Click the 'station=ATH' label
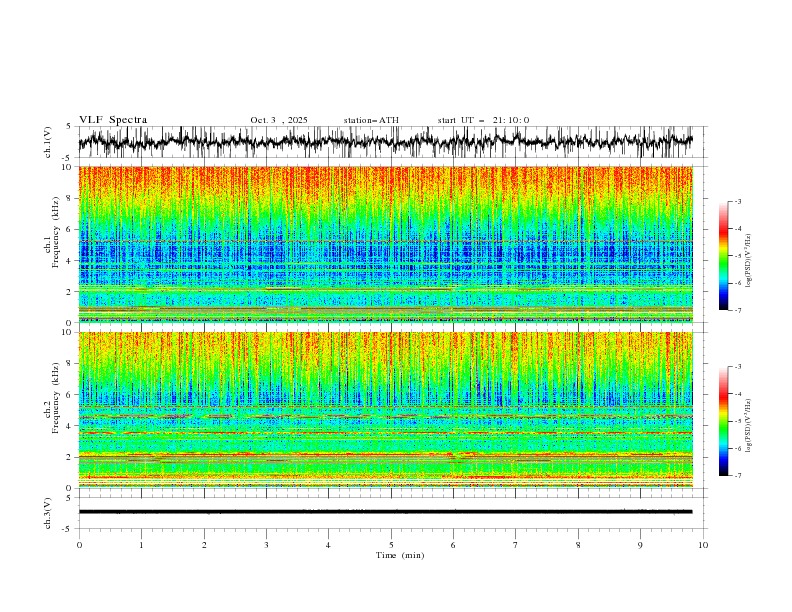Viewport: 792px width, 612px height. click(371, 120)
